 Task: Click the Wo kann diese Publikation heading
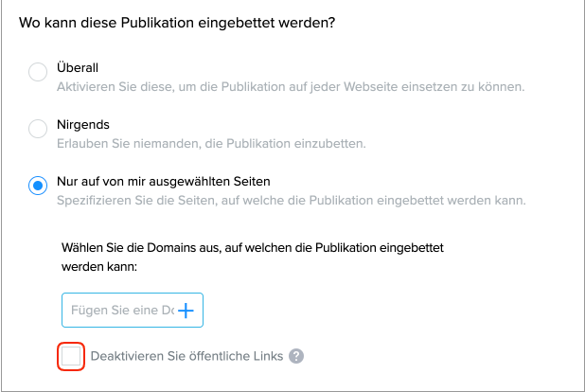177,23
